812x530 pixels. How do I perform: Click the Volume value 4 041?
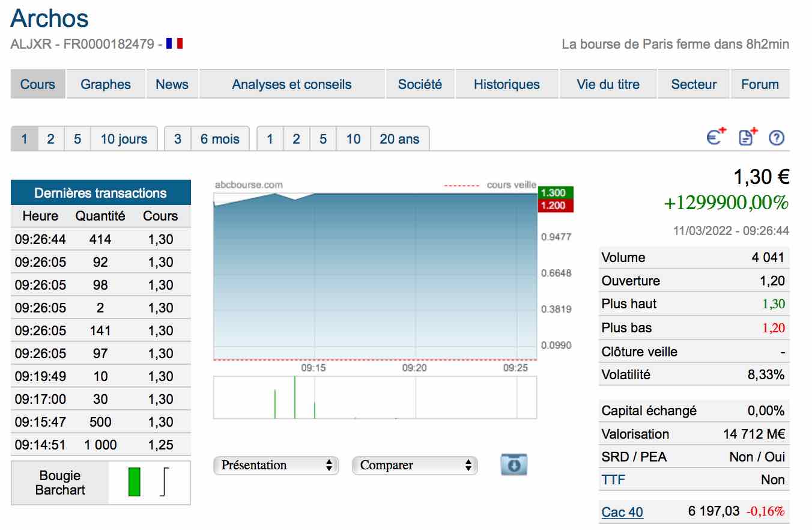768,257
